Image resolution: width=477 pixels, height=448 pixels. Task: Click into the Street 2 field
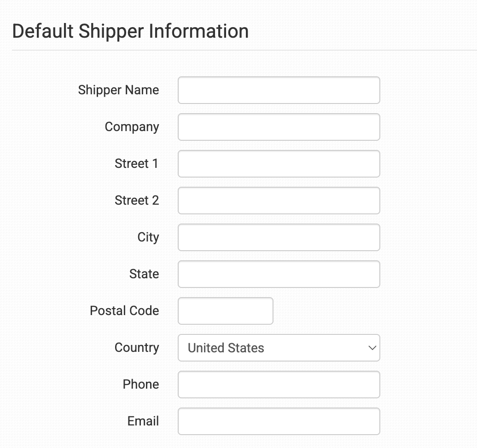279,201
